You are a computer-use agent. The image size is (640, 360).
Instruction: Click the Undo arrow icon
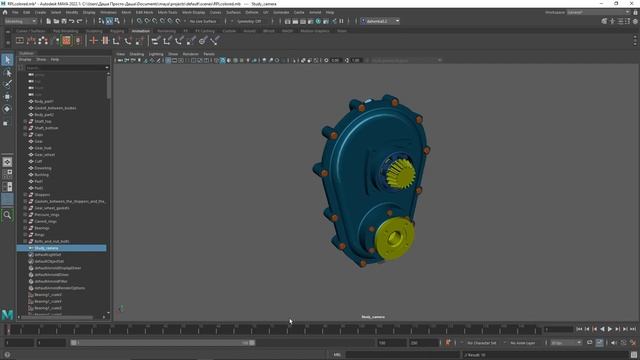(x=71, y=21)
